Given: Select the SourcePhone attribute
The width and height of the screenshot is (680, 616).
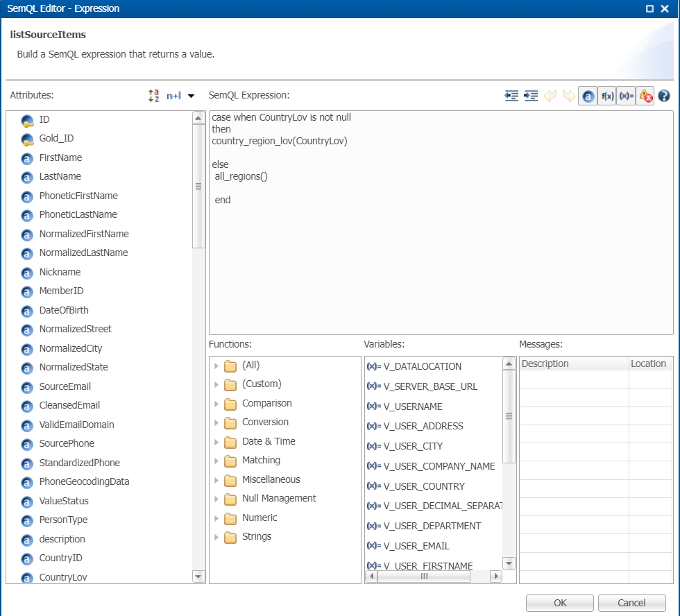Looking at the screenshot, I should coord(67,444).
